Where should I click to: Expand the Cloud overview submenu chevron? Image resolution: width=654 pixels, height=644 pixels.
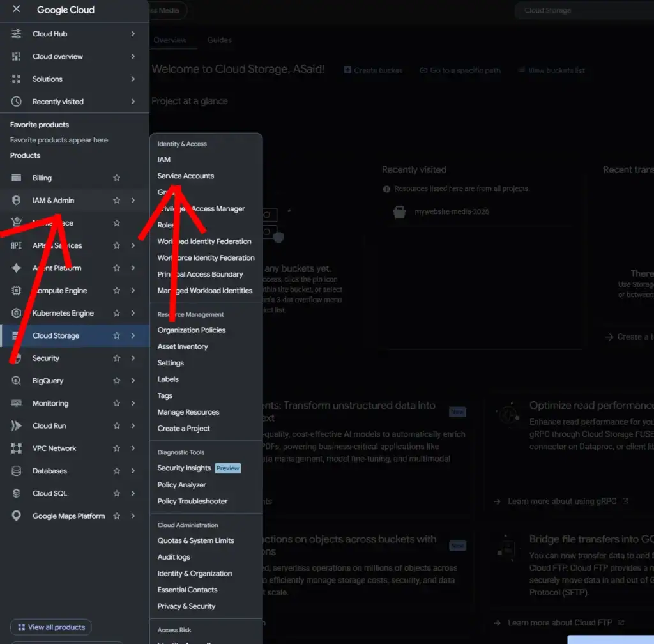click(x=133, y=56)
